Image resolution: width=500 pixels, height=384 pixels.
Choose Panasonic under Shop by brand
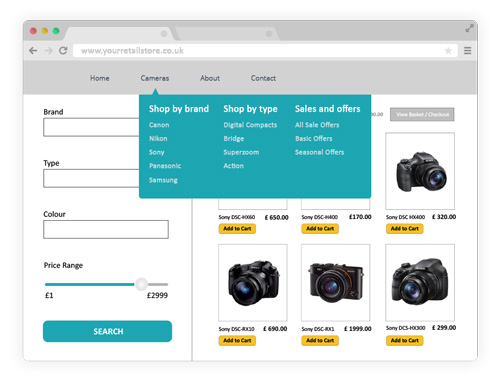click(165, 166)
